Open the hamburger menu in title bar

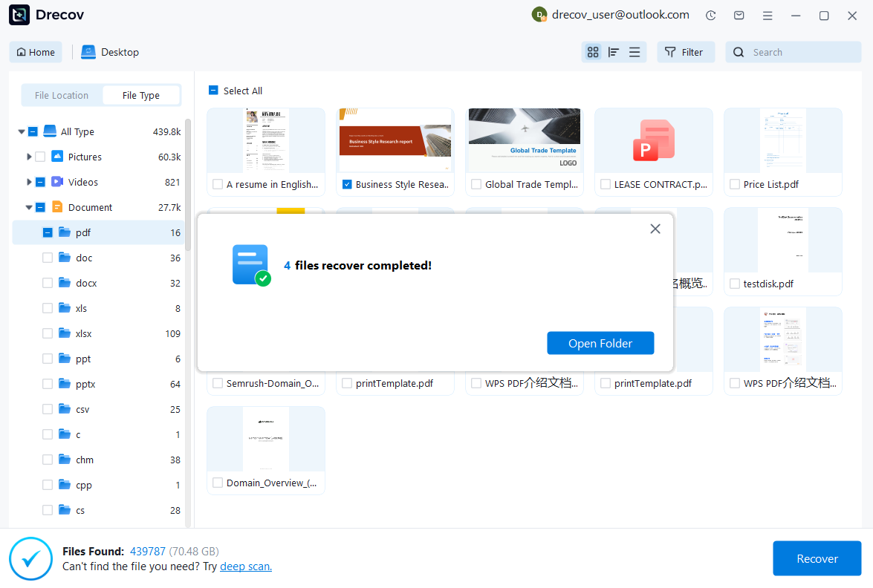(x=767, y=16)
